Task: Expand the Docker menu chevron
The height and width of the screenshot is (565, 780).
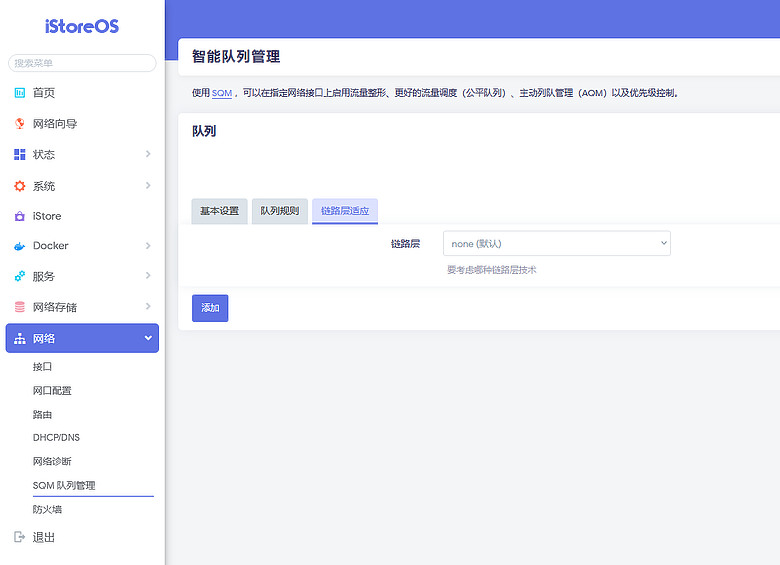Action: coord(148,246)
